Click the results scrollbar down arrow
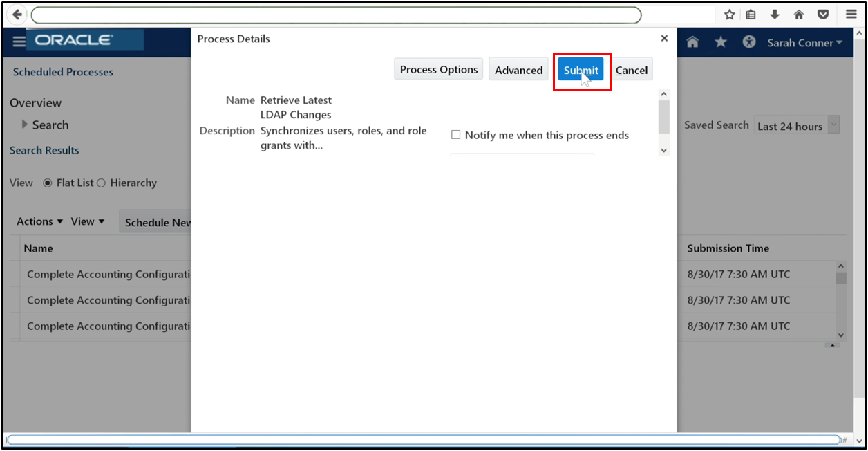This screenshot has height=451, width=868. coord(841,335)
